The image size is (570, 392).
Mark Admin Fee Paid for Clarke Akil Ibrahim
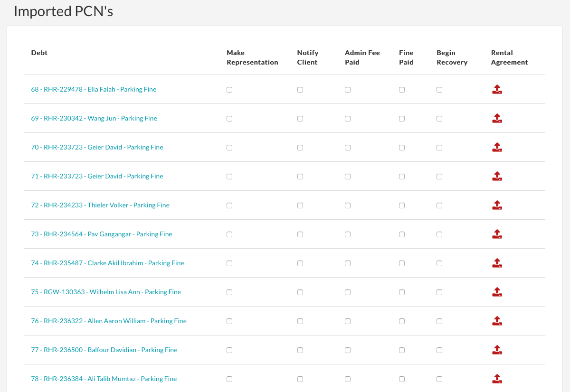point(348,263)
